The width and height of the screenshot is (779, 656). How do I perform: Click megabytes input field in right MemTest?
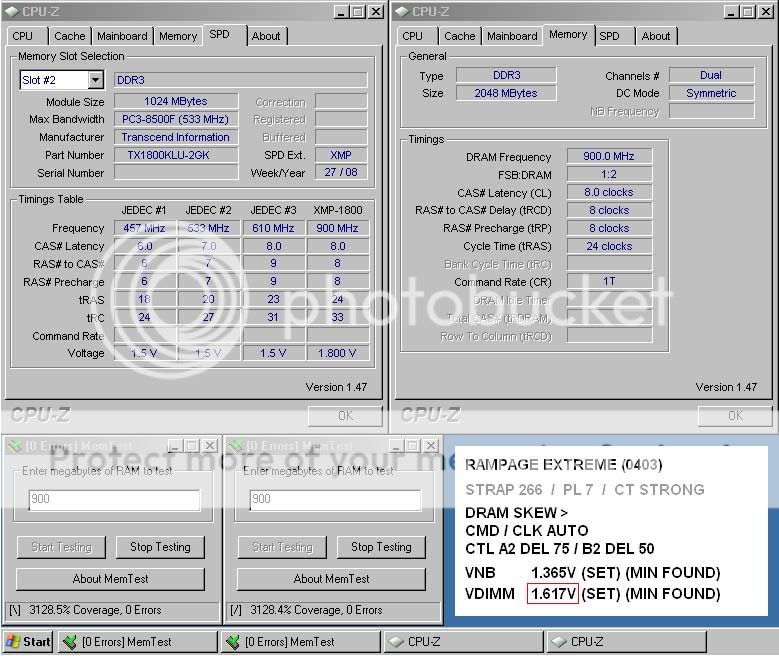[335, 499]
